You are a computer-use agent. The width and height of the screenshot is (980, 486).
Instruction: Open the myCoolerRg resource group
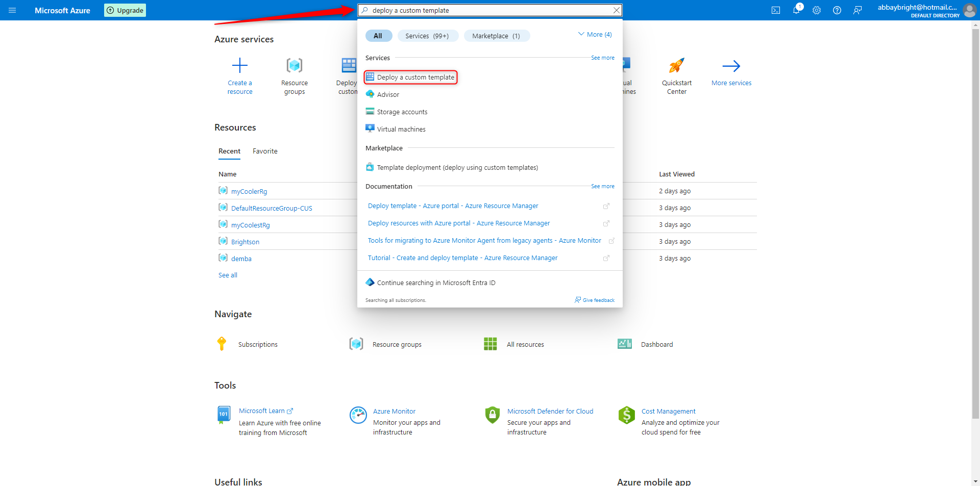(249, 192)
